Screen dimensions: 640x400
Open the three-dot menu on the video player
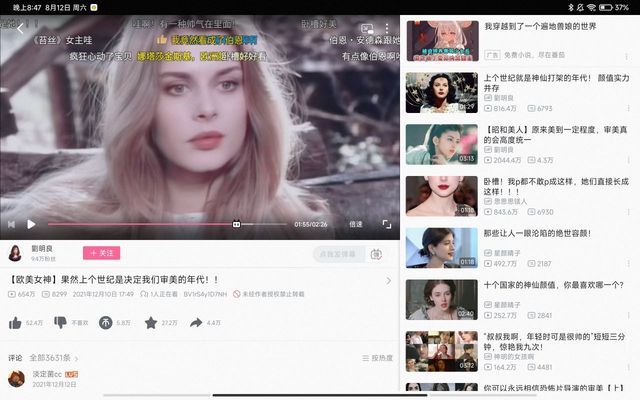(x=387, y=29)
